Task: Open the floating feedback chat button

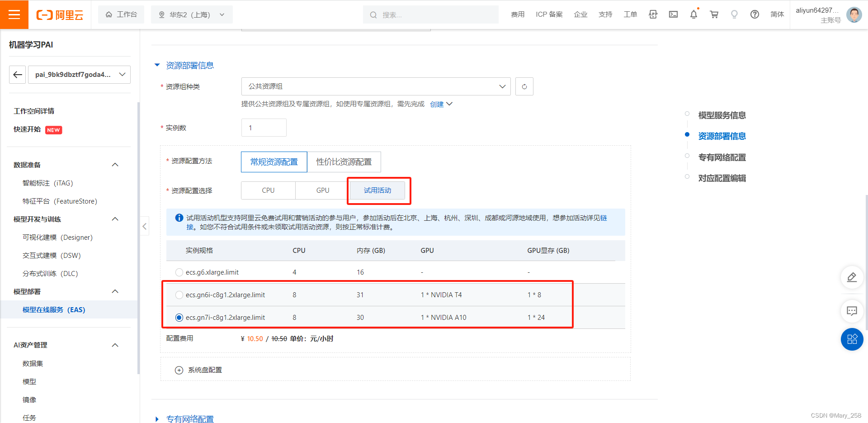Action: [852, 311]
